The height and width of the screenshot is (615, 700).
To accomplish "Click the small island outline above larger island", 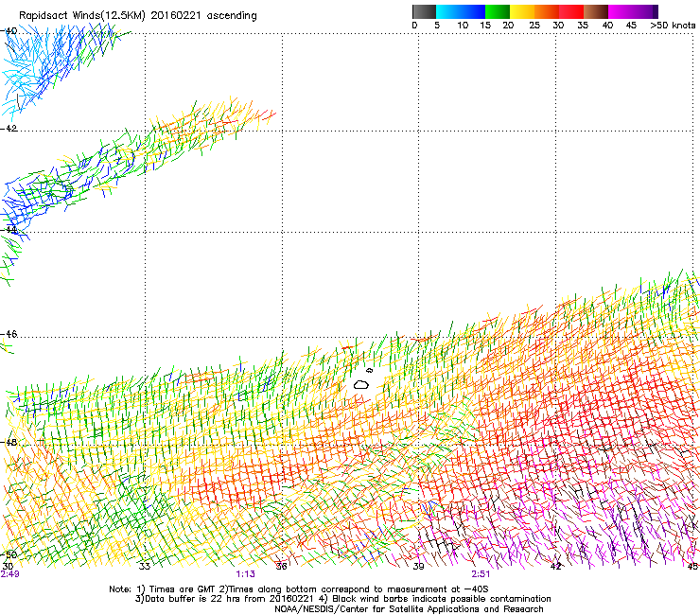I will 369,370.
